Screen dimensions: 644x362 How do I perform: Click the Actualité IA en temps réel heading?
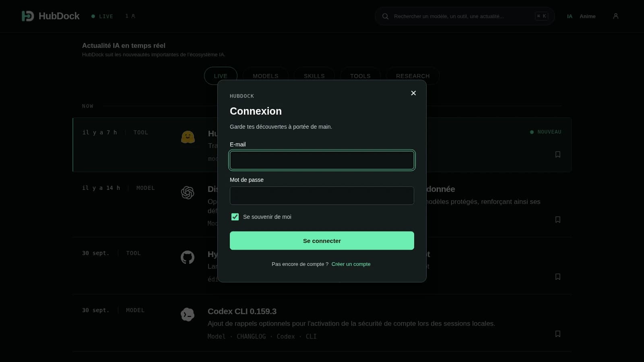click(124, 45)
